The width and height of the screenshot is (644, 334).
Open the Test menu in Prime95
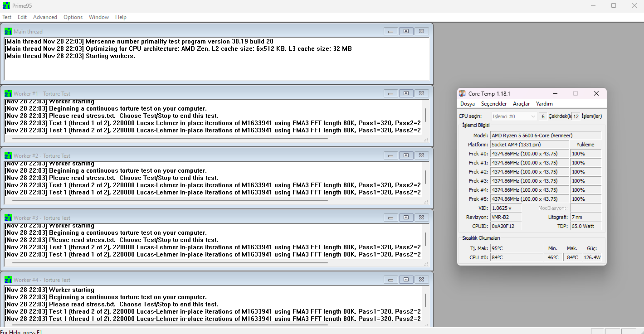7,17
